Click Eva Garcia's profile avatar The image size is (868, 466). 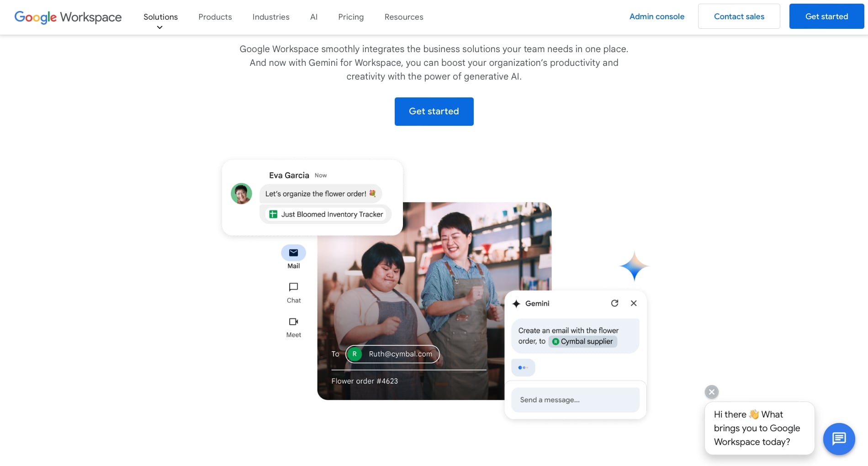(241, 193)
